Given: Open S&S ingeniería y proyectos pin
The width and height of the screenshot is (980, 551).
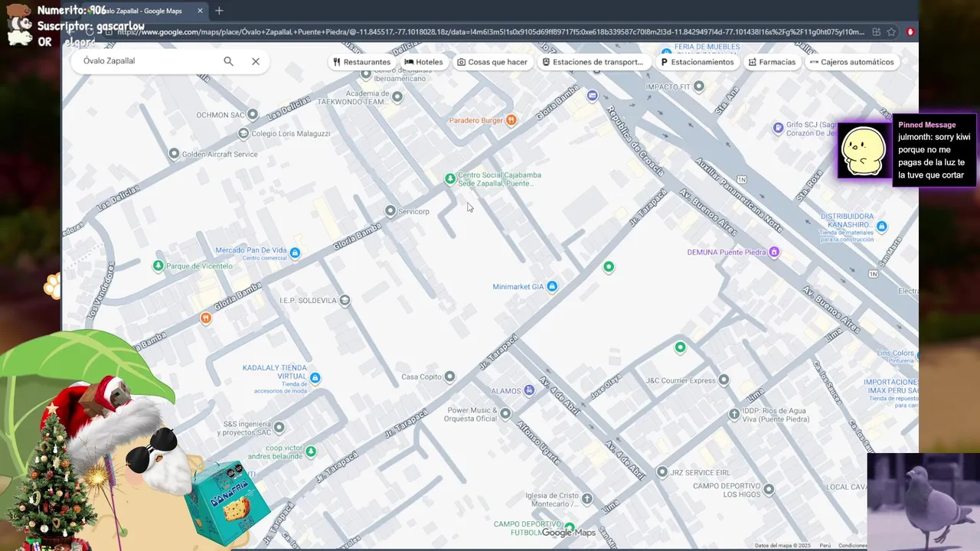Looking at the screenshot, I should (x=279, y=427).
